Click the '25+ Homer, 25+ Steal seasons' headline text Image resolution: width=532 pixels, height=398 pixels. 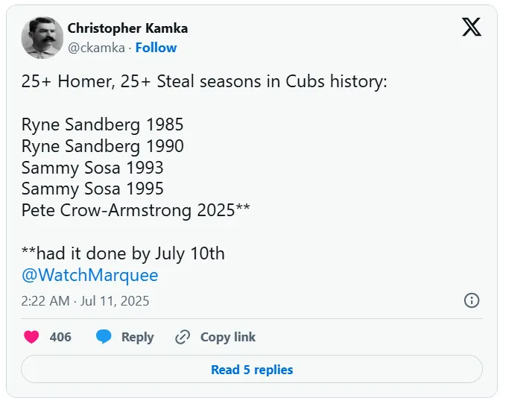[x=204, y=81]
